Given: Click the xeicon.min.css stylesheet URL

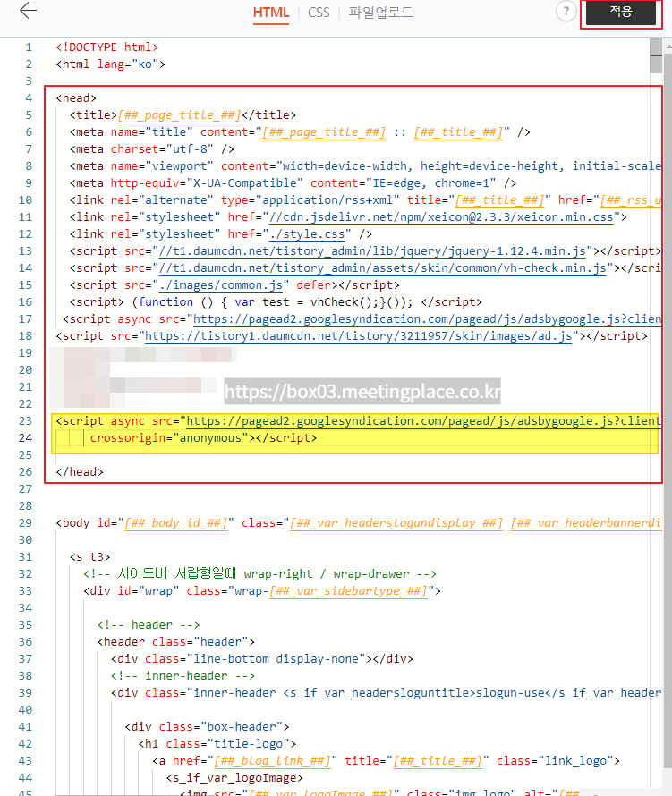Looking at the screenshot, I should [x=441, y=217].
